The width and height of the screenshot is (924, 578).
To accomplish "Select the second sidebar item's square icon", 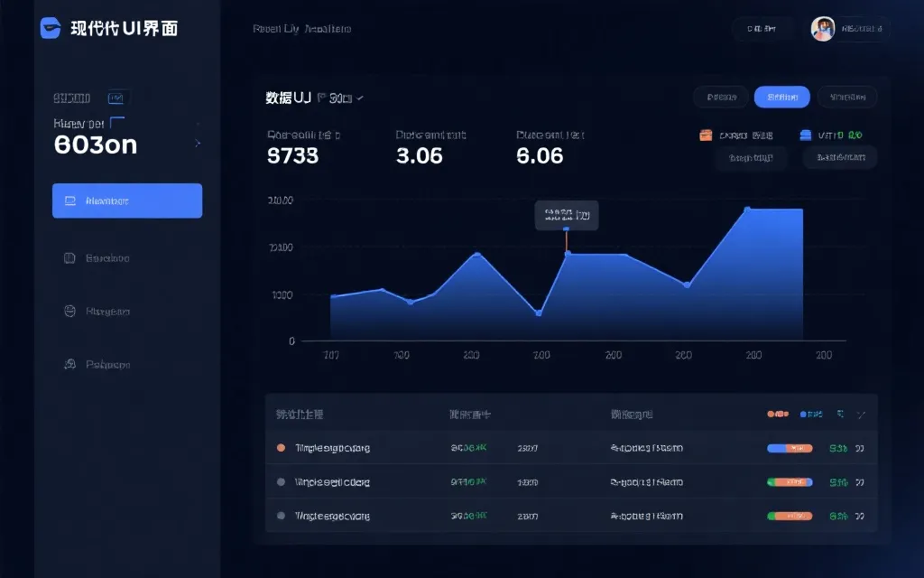I will (x=69, y=258).
